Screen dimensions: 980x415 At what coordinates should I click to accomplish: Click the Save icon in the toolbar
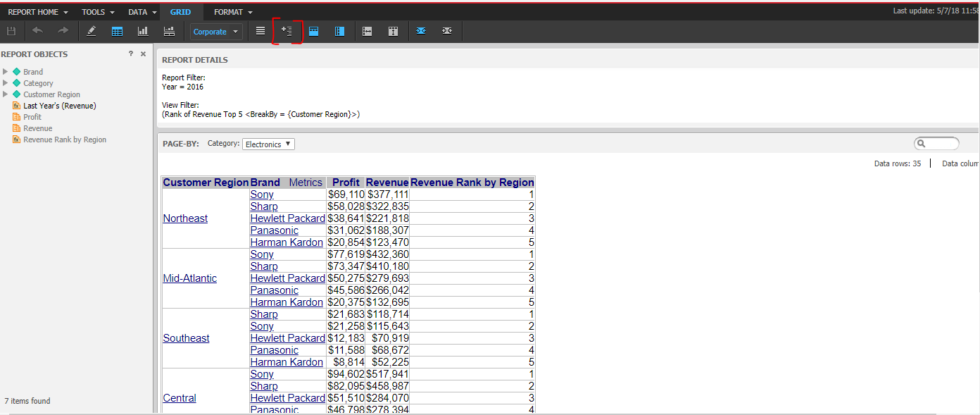click(x=11, y=31)
